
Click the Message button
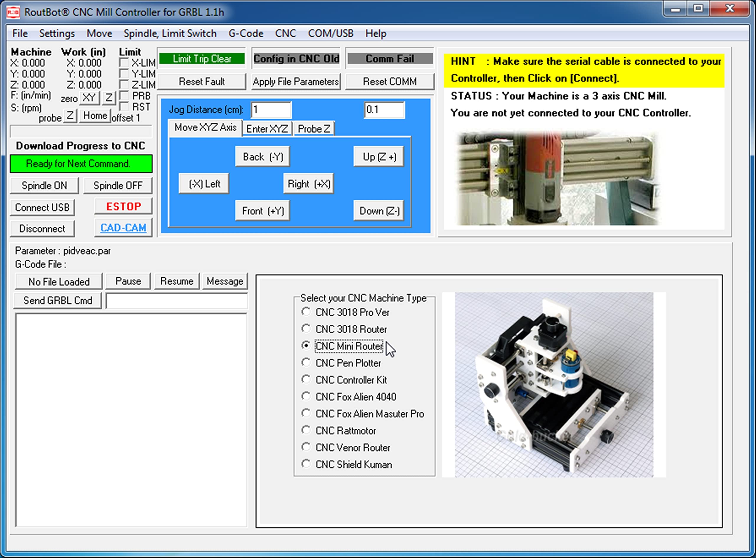point(225,281)
